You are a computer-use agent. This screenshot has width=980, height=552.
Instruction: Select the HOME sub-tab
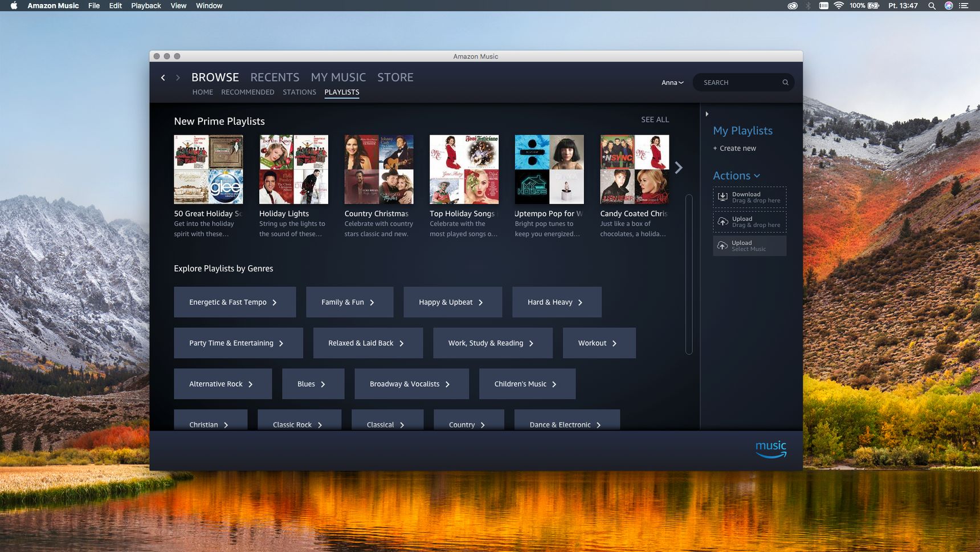202,92
